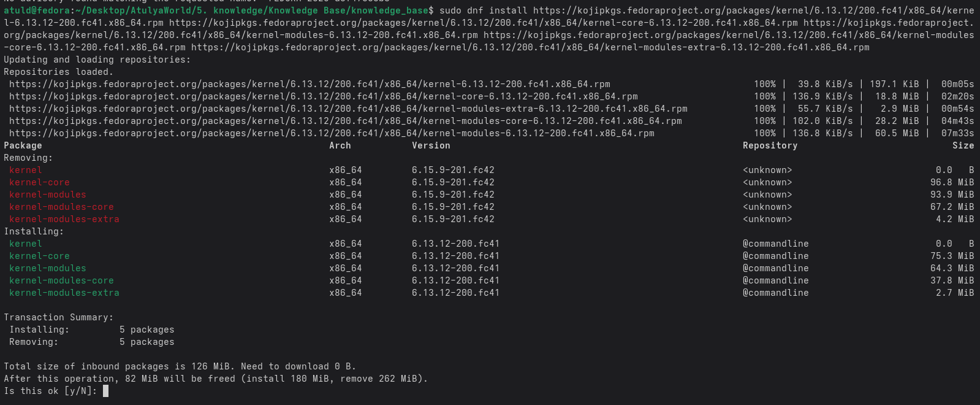Screen dimensions: 980x405
Task: Click the '136.8 KiB/s' download speed
Action: [x=822, y=133]
